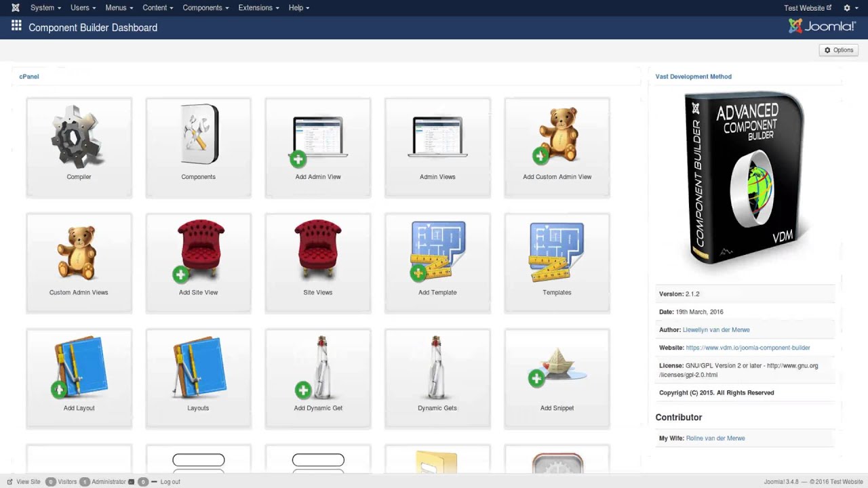This screenshot has width=868, height=488.
Task: Expand the Help dropdown menu
Action: (298, 7)
